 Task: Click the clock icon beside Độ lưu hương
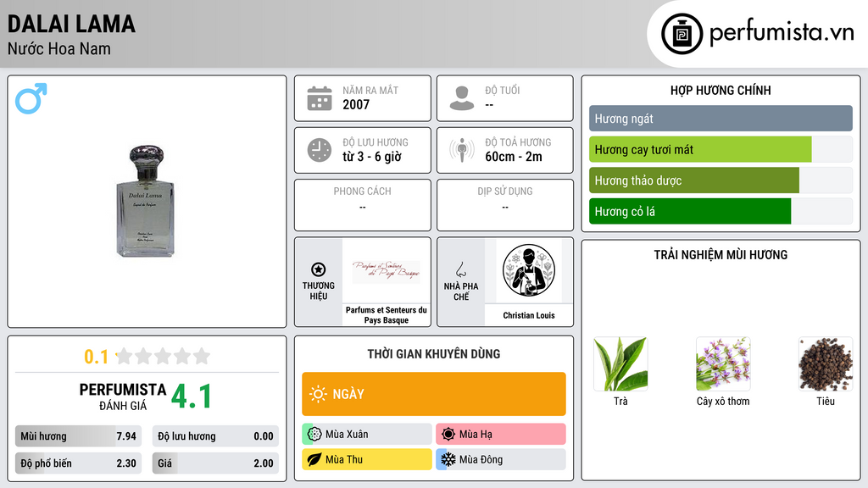point(320,150)
